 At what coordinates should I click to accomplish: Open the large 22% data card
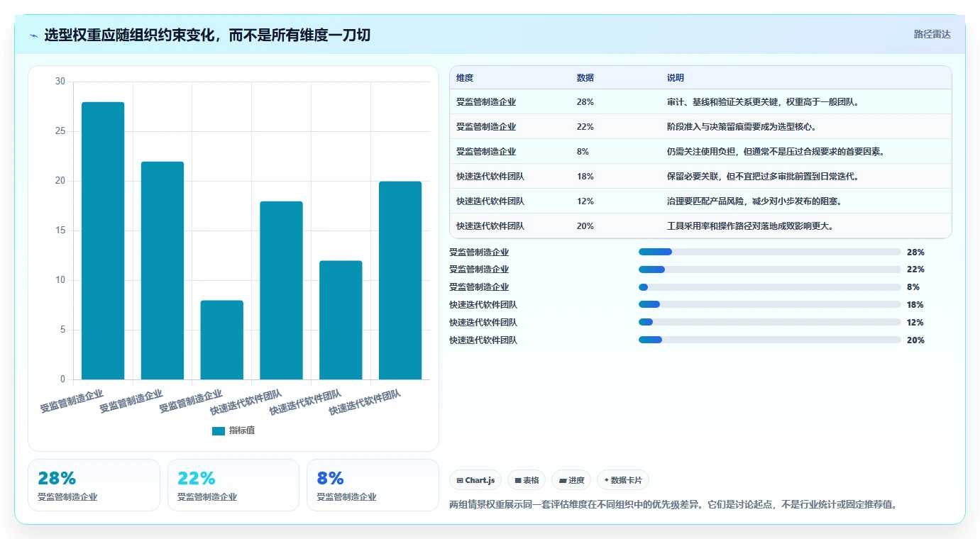tap(233, 485)
